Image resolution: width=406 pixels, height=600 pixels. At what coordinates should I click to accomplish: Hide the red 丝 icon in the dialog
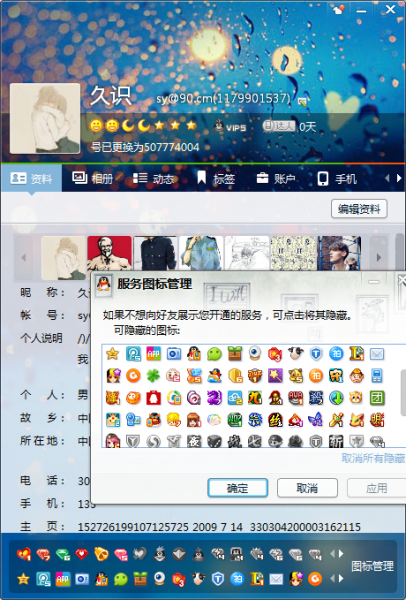coord(275,420)
